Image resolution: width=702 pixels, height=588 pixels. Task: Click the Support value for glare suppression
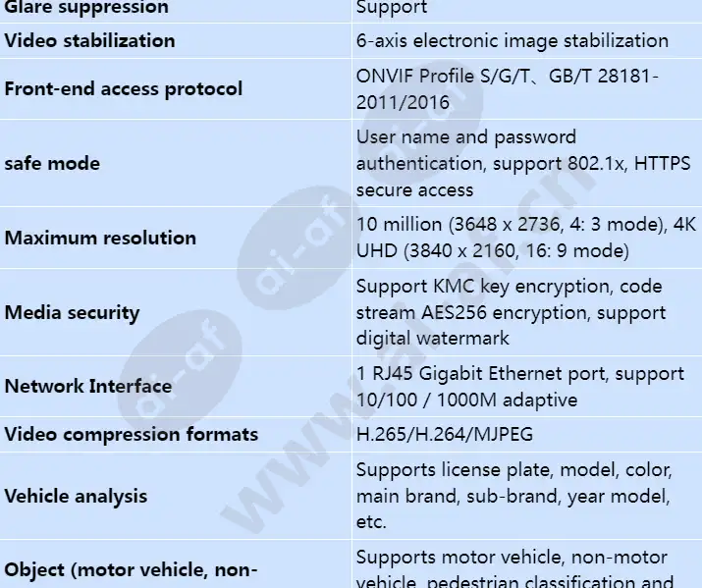(x=392, y=8)
